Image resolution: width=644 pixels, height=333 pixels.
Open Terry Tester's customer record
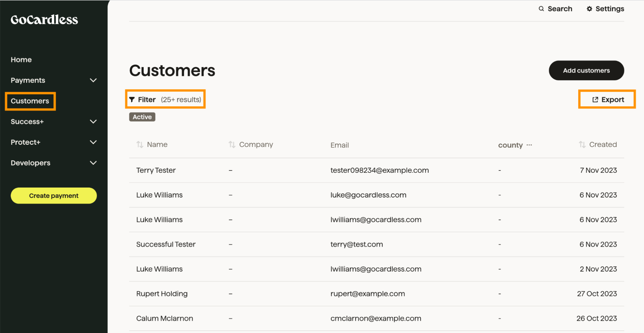(x=156, y=170)
